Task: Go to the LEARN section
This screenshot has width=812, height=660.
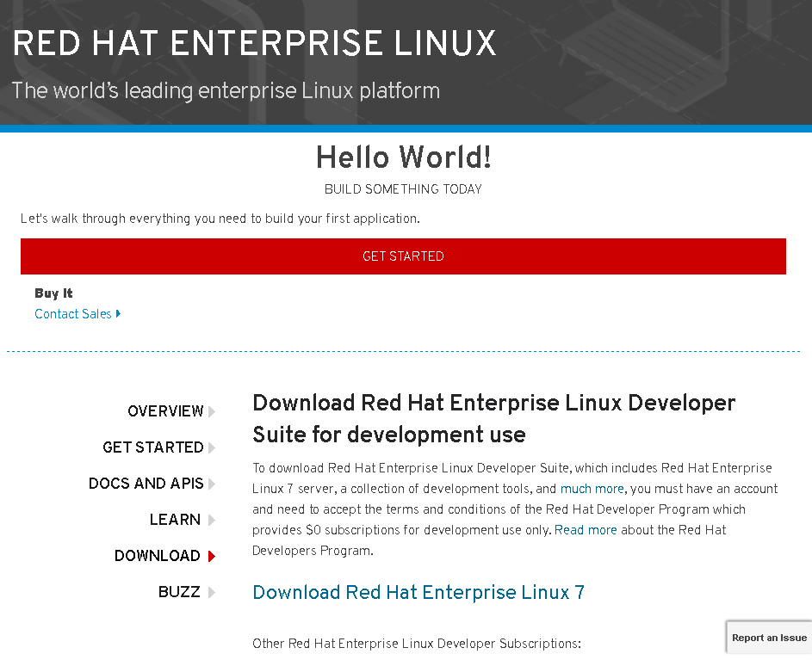Action: [175, 519]
